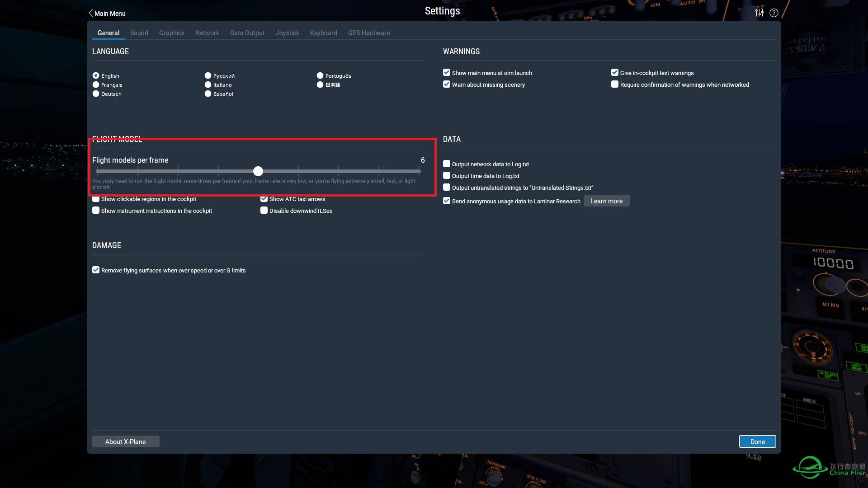Open the Keyboard tab

324,33
